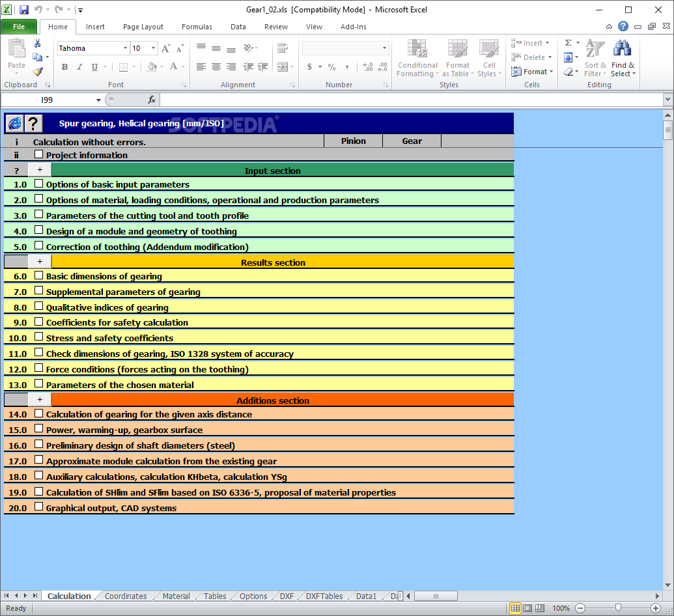674x616 pixels.
Task: Check Force conditions checkbox
Action: pyautogui.click(x=38, y=368)
